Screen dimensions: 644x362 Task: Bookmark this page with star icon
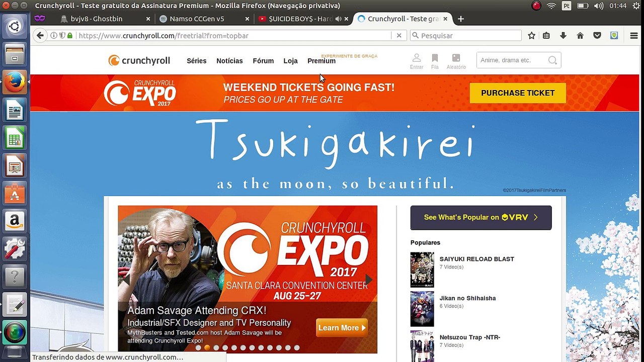531,35
